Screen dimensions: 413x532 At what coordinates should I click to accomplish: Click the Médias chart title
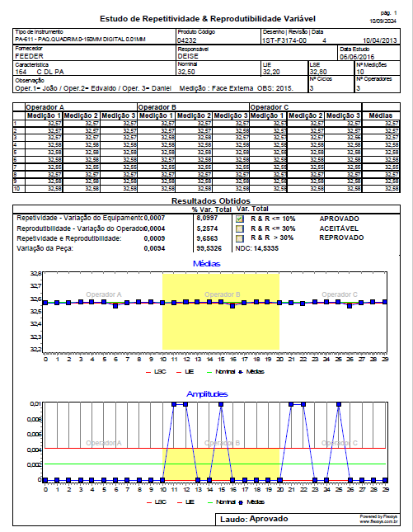click(206, 264)
